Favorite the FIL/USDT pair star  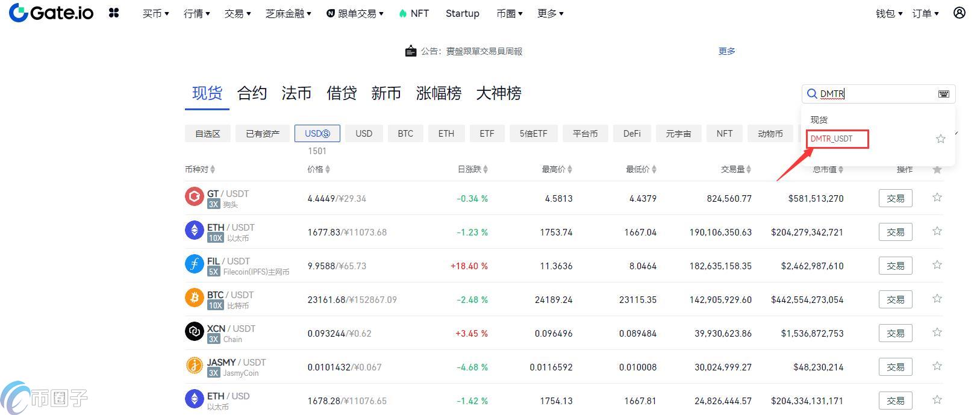(937, 264)
